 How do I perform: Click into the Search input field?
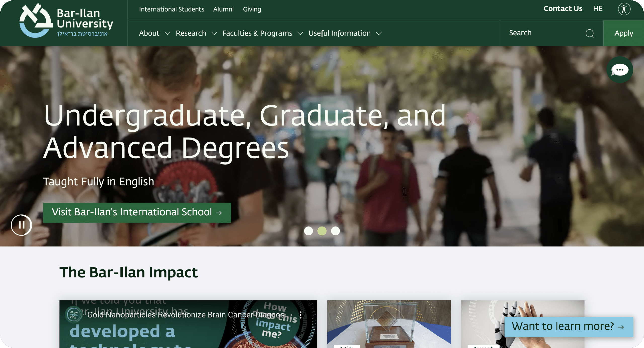543,33
